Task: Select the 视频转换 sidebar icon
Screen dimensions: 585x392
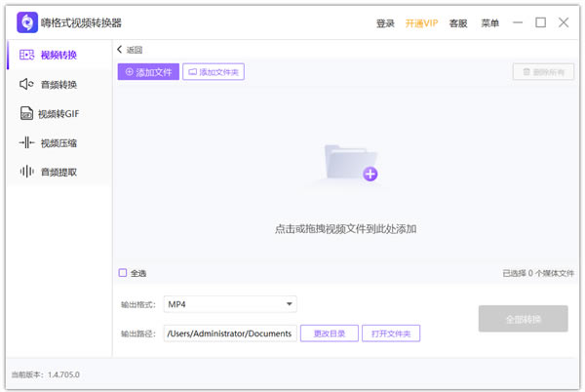Action: pyautogui.click(x=26, y=55)
